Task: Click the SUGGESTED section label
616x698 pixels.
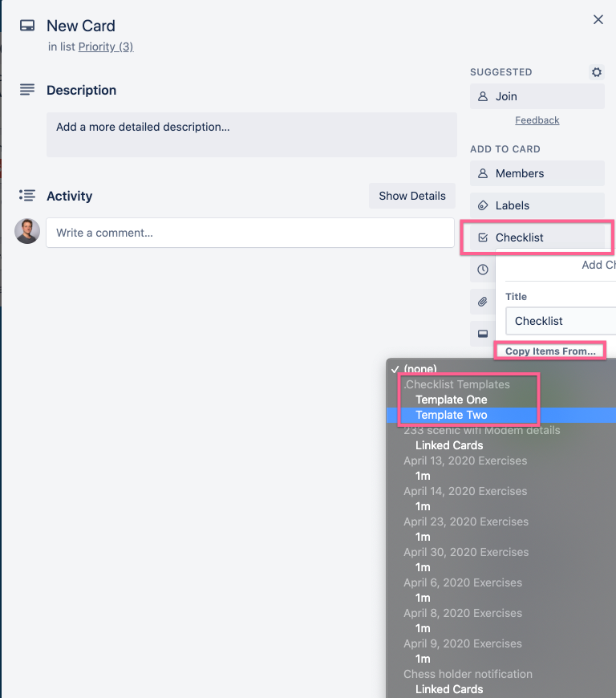Action: point(501,72)
